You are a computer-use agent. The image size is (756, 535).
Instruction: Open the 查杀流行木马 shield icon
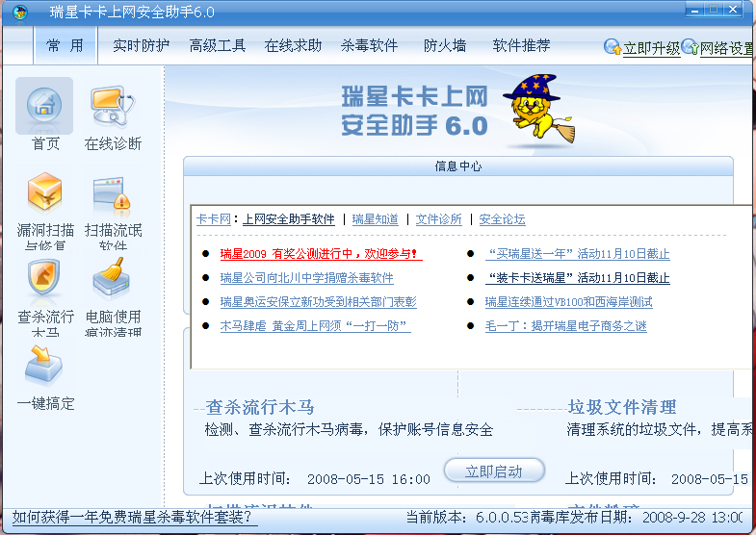[x=44, y=277]
